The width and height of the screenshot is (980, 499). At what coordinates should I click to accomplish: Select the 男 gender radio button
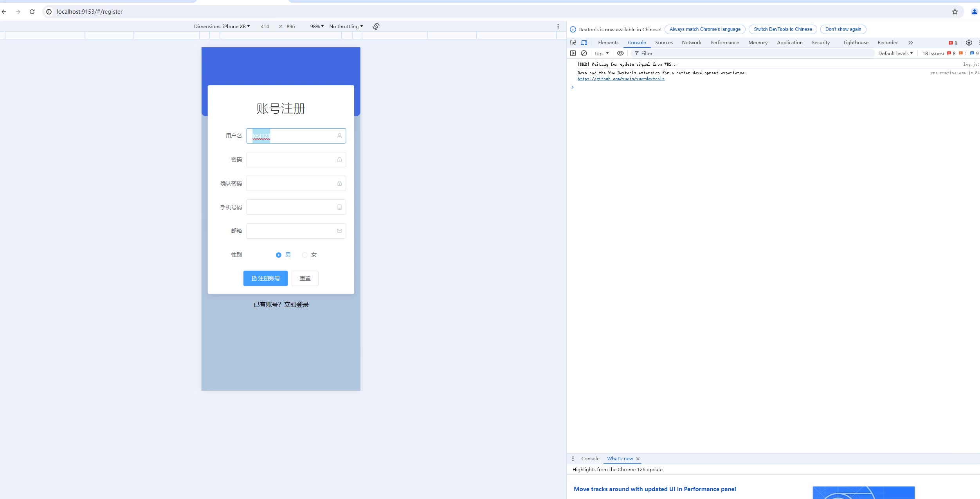[x=278, y=255]
